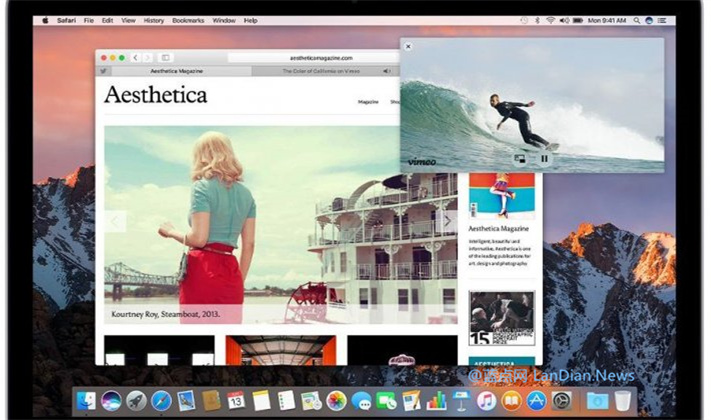Open Maps app in dock
The width and height of the screenshot is (711, 420).
311,400
